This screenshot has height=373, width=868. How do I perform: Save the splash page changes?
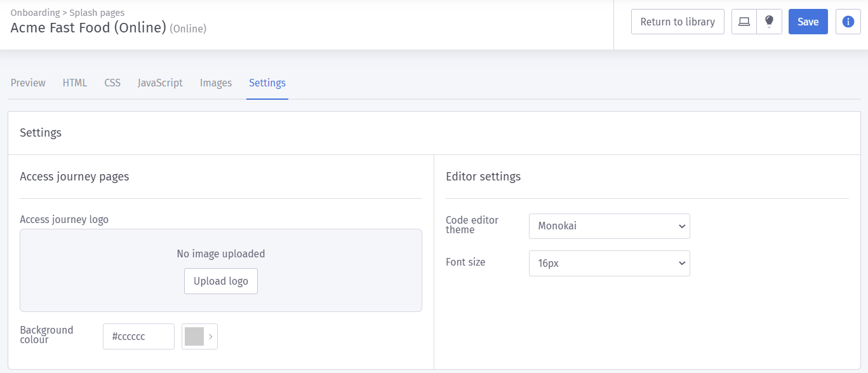pyautogui.click(x=808, y=22)
